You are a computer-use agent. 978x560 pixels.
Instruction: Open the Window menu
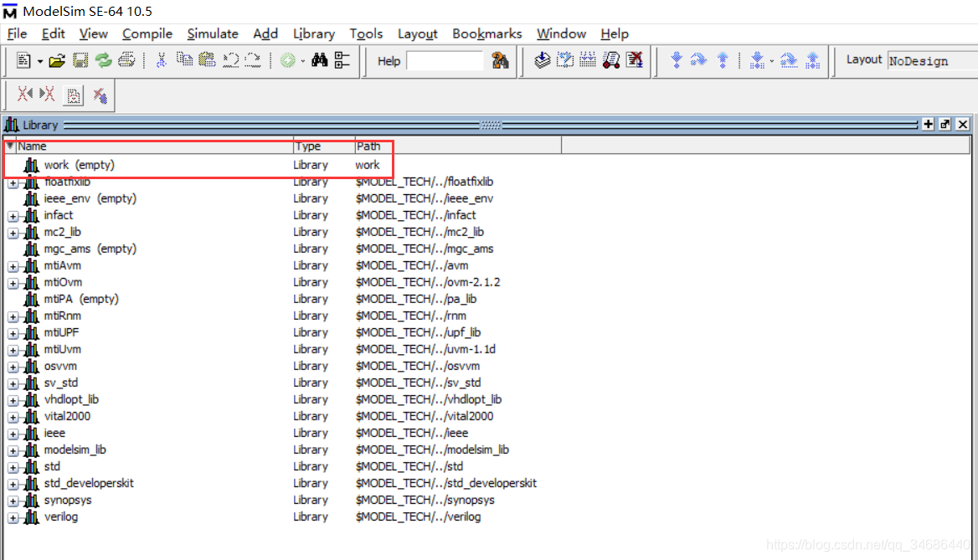tap(561, 33)
